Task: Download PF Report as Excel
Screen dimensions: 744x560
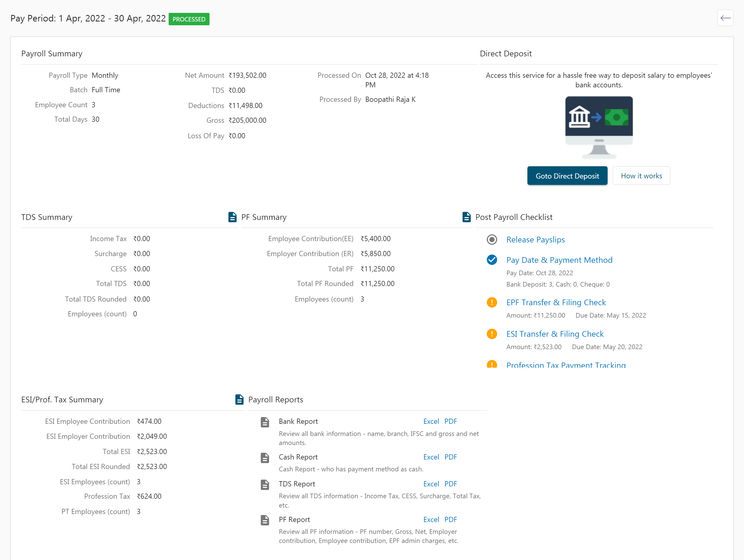Action: (x=431, y=520)
